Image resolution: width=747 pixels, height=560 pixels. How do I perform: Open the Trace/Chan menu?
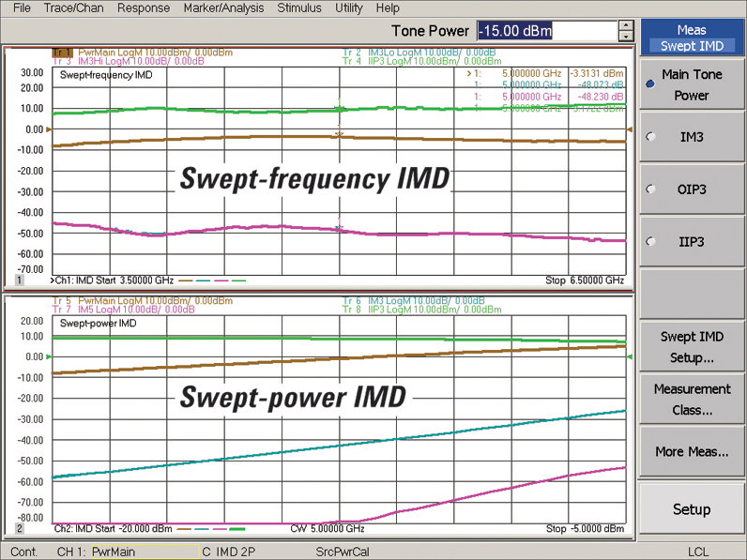(x=73, y=8)
